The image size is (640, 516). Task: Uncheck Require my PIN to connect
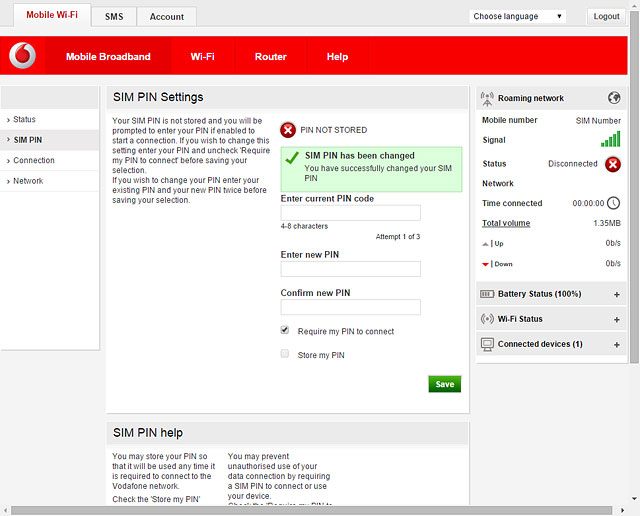point(285,330)
